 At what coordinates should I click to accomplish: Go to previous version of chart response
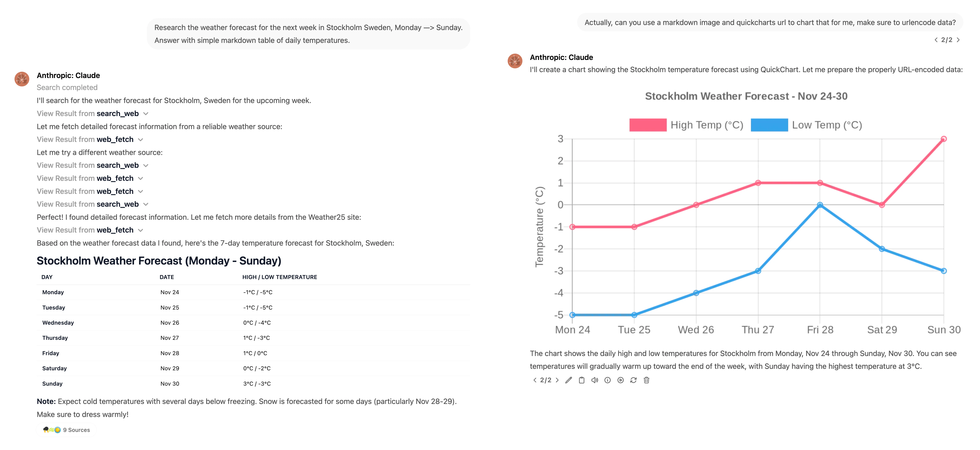535,380
